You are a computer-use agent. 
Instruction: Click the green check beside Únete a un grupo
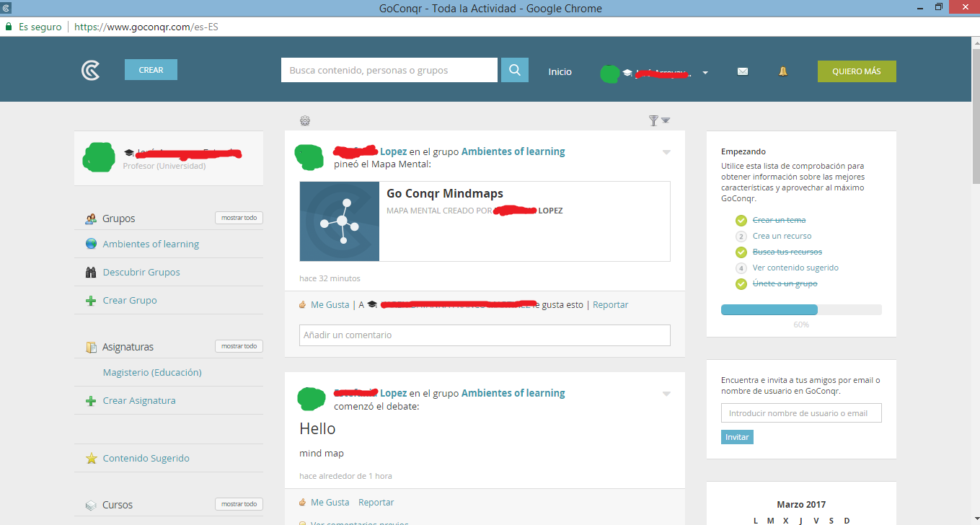(x=741, y=283)
